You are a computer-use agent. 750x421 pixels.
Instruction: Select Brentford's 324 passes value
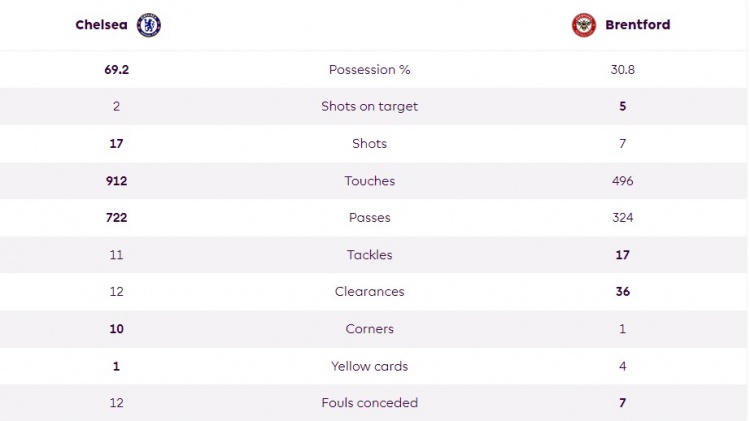pos(622,218)
